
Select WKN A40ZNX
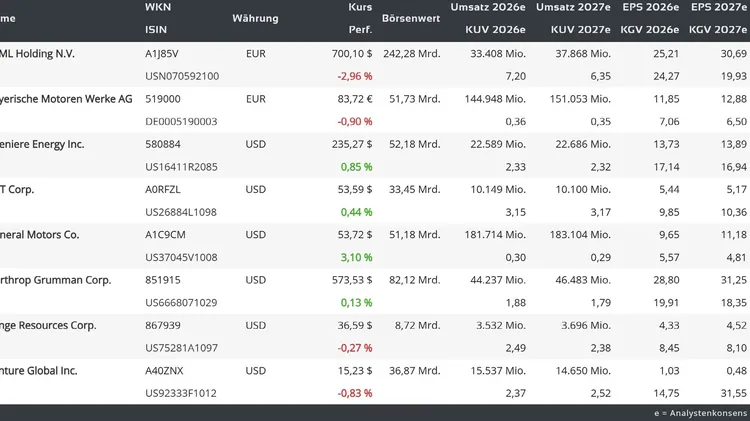point(164,371)
